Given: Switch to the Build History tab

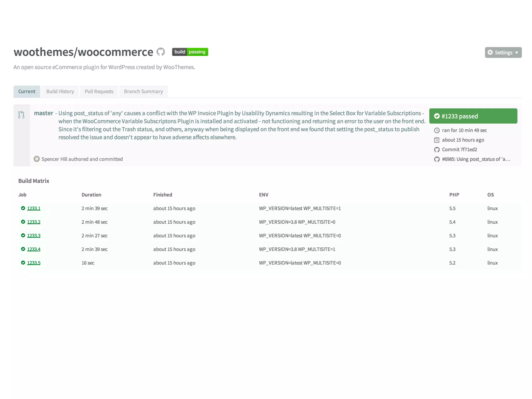Looking at the screenshot, I should [60, 91].
